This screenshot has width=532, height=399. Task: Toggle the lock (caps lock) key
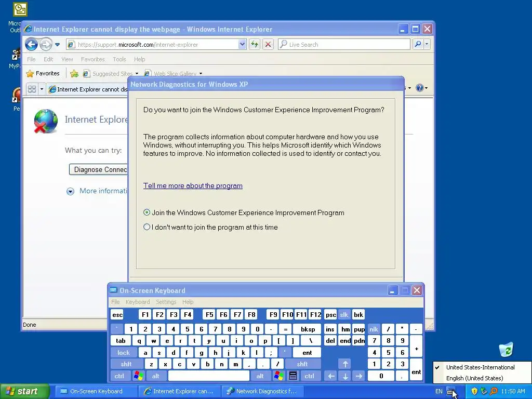[x=124, y=353]
